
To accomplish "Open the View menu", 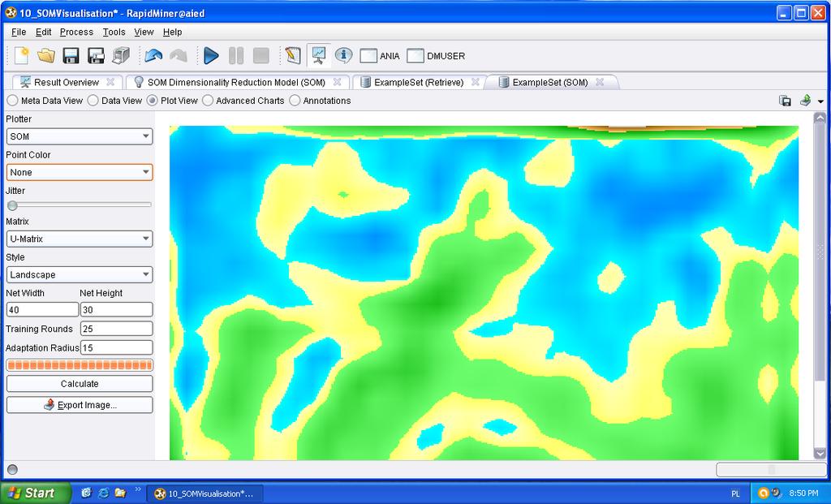I will coord(144,32).
